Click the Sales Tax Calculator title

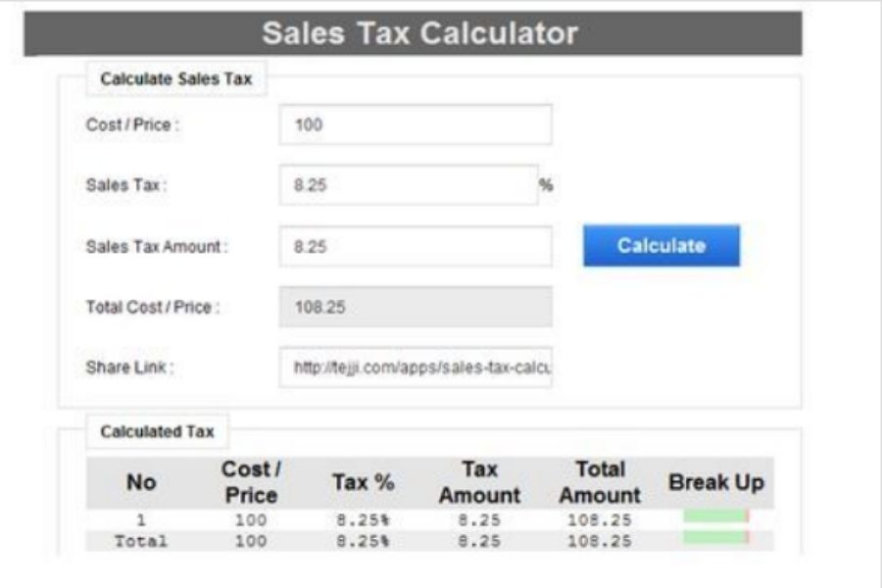[x=419, y=33]
